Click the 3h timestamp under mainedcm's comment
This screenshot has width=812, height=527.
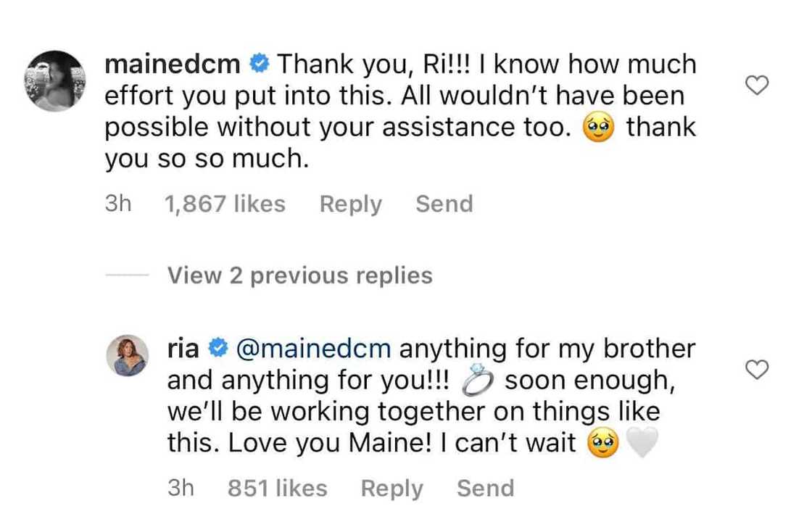[x=118, y=204]
